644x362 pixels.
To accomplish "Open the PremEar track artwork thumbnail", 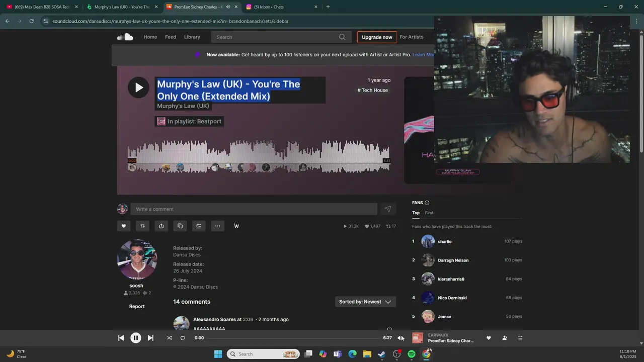I will 418,338.
